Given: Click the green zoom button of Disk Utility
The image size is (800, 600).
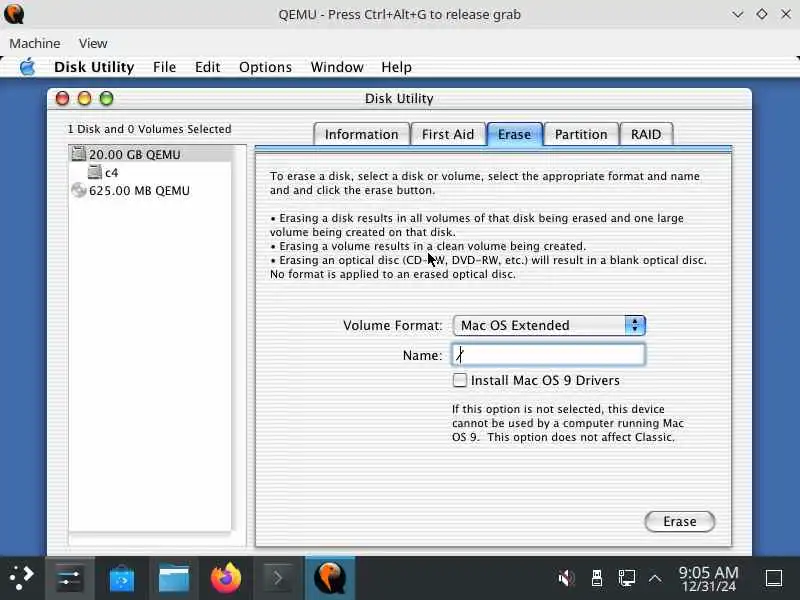Looking at the screenshot, I should [x=106, y=98].
